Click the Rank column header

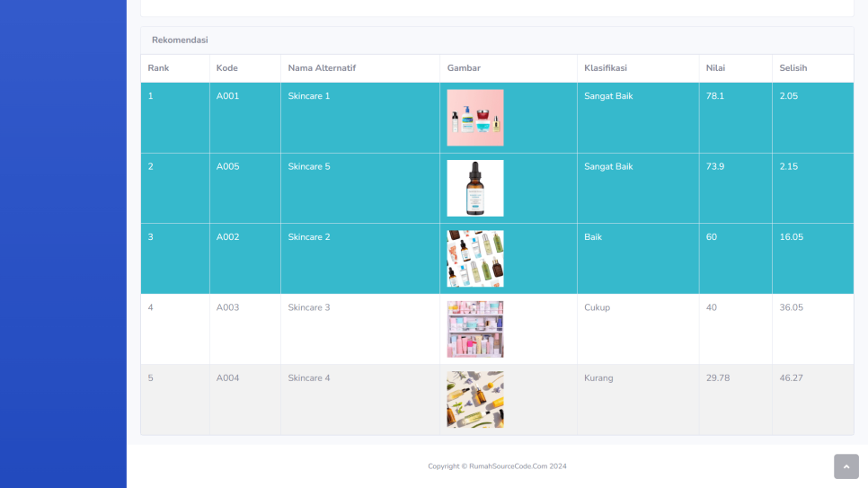(159, 68)
